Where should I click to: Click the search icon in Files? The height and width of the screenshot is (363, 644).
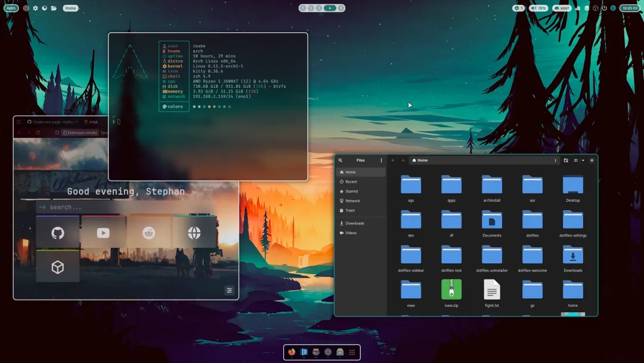[340, 161]
